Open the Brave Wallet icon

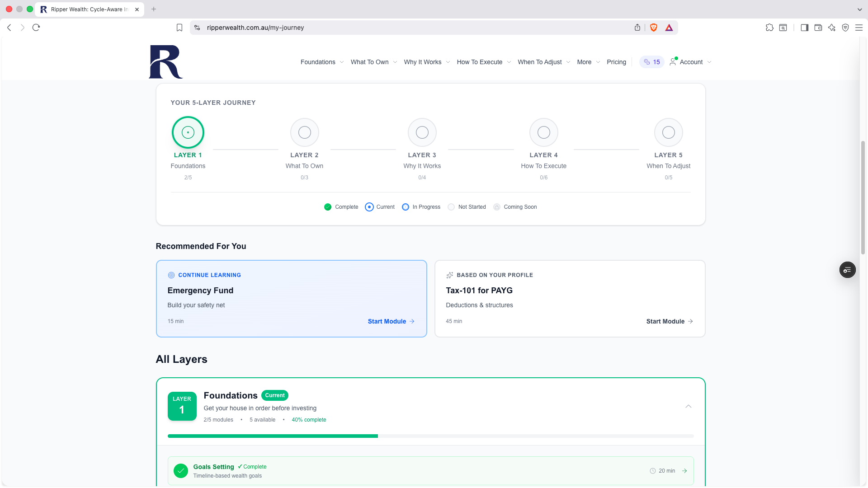818,28
